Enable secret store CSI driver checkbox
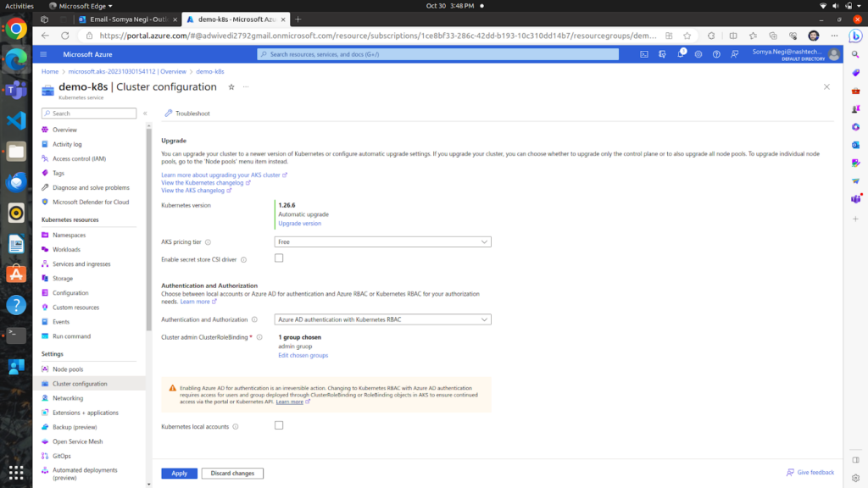The height and width of the screenshot is (488, 868). tap(279, 258)
